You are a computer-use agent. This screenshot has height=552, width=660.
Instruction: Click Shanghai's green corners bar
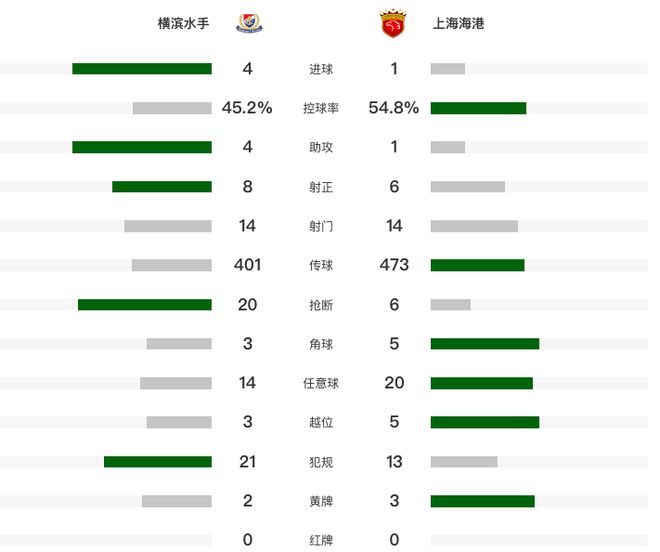pos(485,344)
